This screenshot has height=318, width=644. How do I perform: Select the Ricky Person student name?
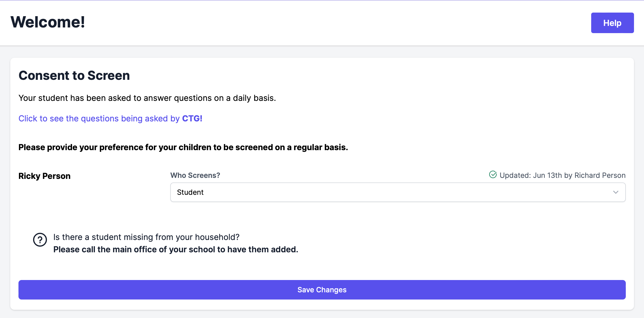point(44,176)
